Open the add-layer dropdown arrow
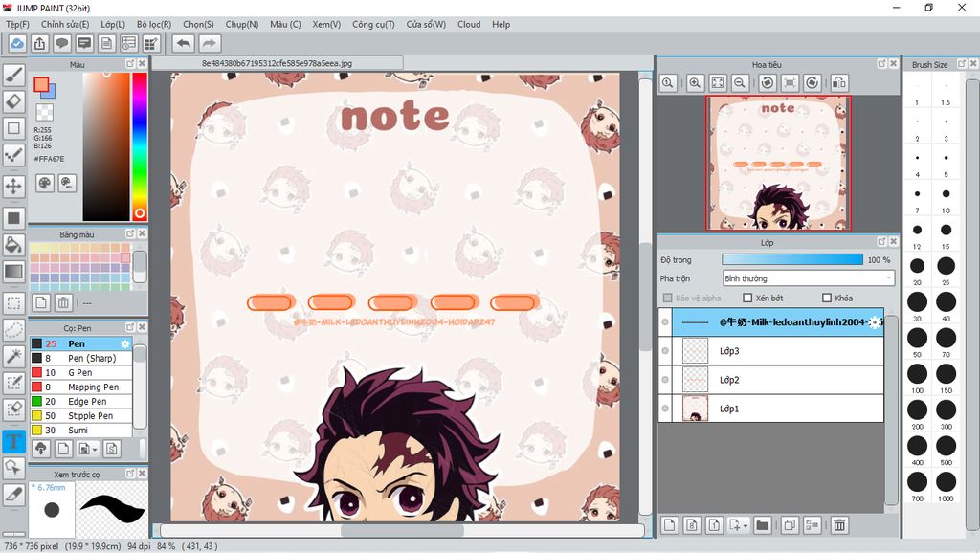The height and width of the screenshot is (553, 980). pos(746,525)
